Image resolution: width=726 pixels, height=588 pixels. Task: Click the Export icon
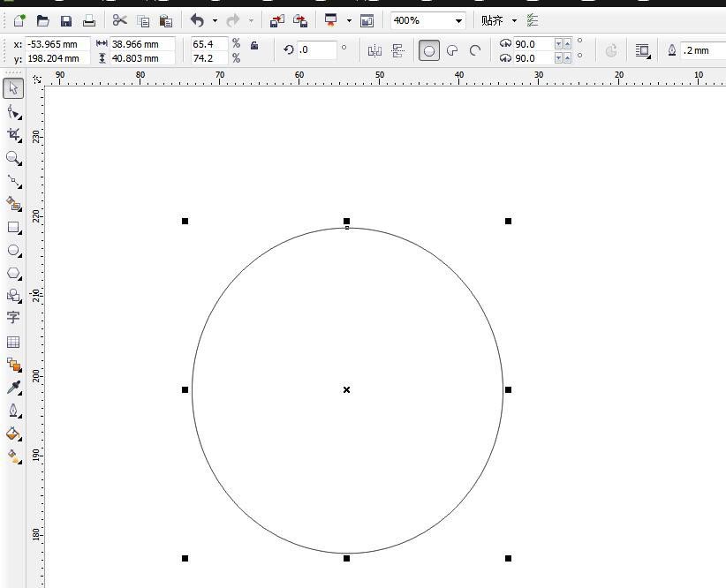(300, 21)
